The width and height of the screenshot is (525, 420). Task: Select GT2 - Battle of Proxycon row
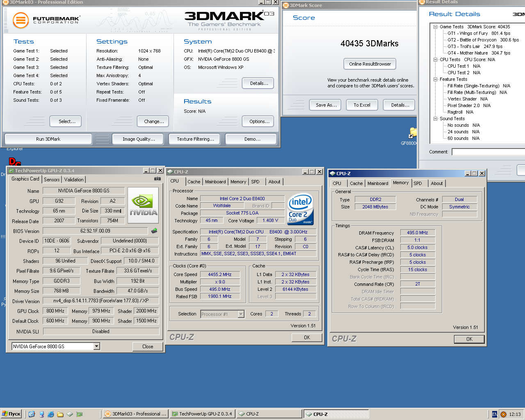click(483, 40)
